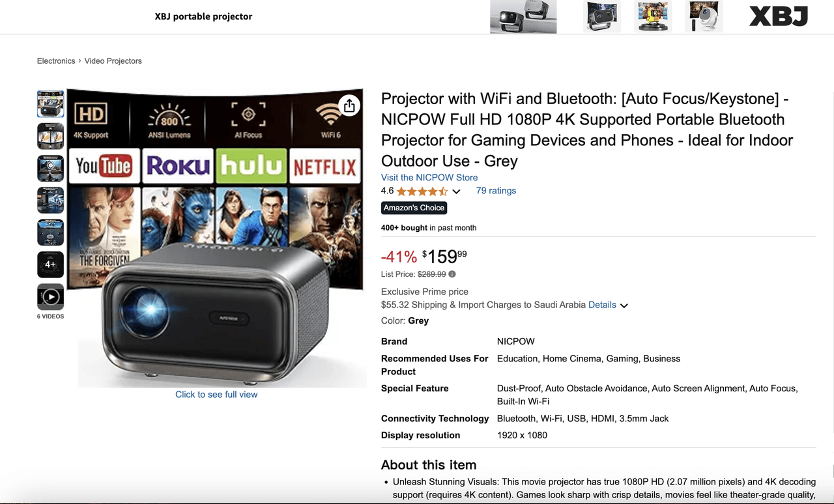Open the XBJ brand logo
This screenshot has width=834, height=504.
(779, 16)
